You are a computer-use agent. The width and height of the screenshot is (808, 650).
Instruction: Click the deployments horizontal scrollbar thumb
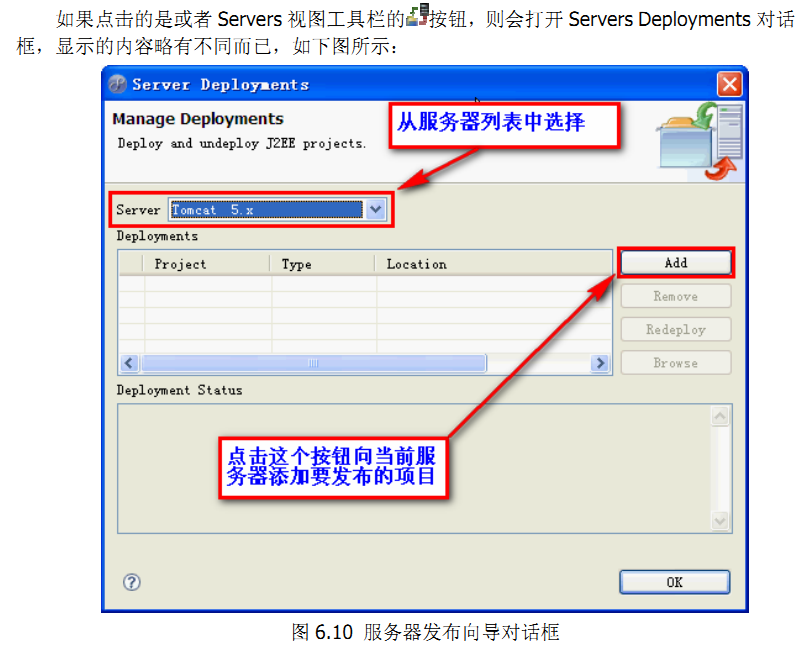click(314, 363)
